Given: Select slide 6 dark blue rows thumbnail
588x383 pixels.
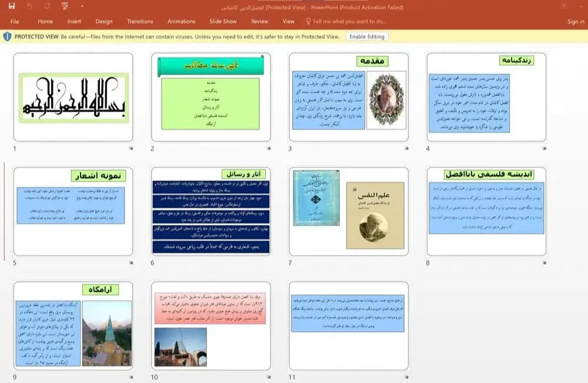Looking at the screenshot, I should point(211,211).
